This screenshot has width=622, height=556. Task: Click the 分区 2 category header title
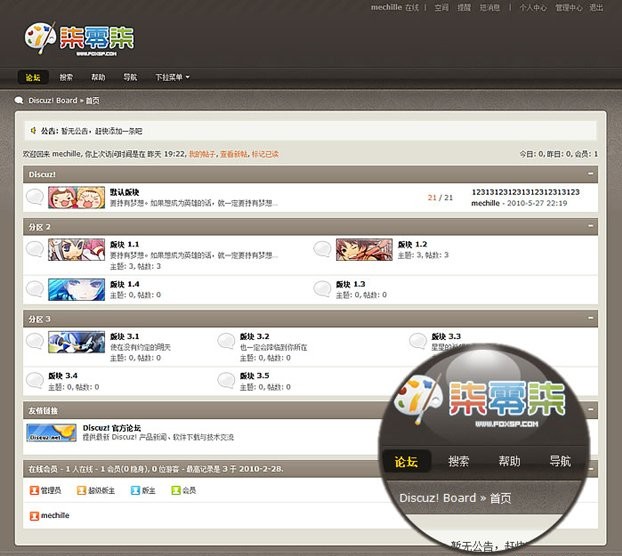point(39,227)
